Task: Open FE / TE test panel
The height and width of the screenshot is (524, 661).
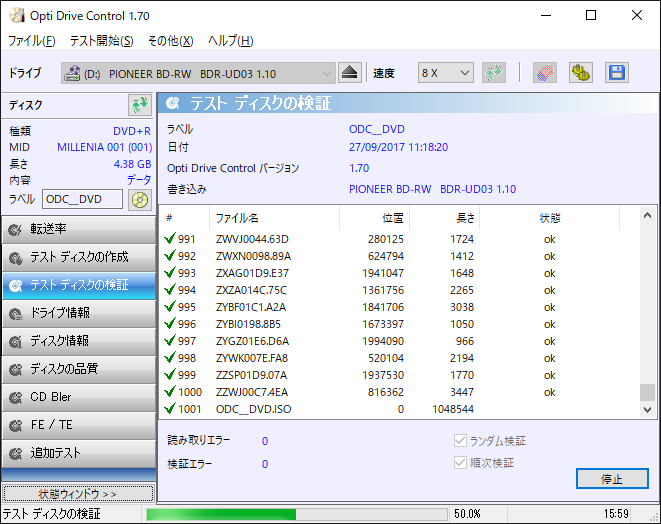Action: tap(79, 425)
